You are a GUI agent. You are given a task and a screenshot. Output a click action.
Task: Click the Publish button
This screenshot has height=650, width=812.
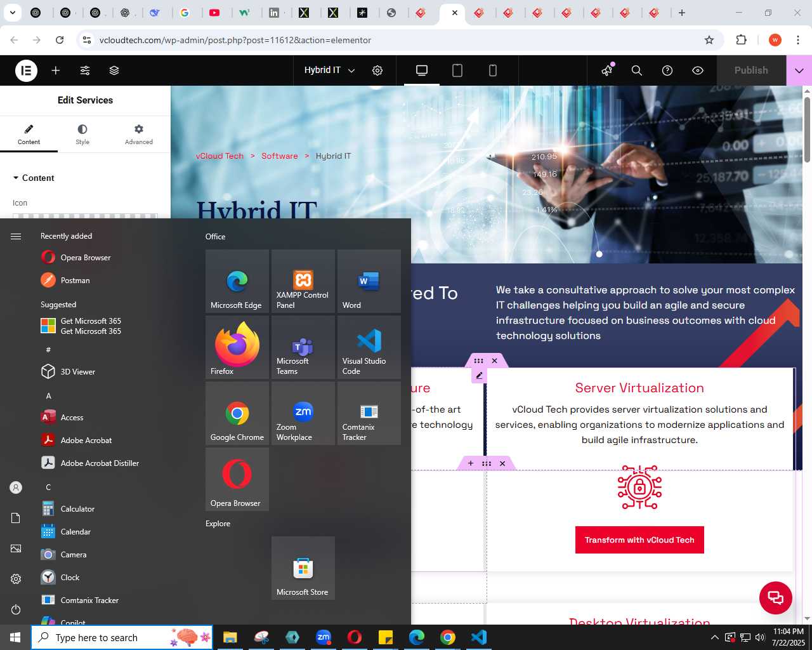[x=751, y=70]
